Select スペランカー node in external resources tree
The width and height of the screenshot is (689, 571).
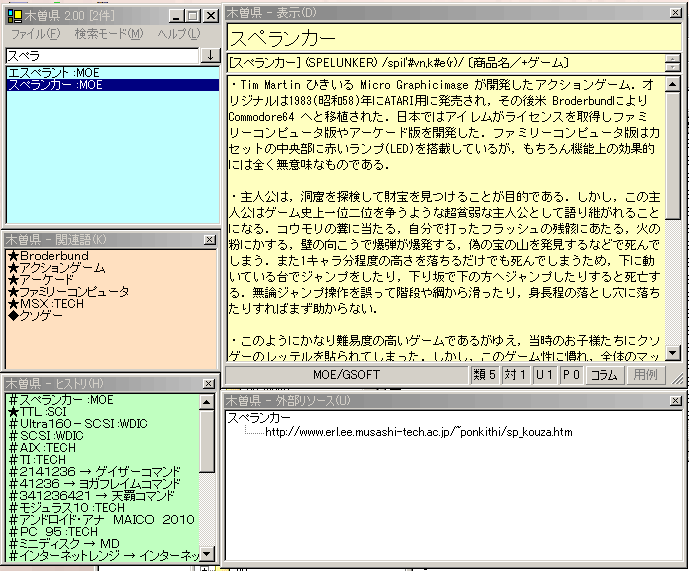pos(259,418)
